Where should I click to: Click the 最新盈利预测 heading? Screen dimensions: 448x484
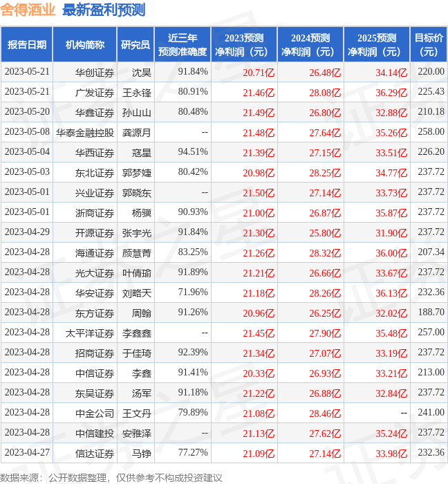click(x=104, y=10)
